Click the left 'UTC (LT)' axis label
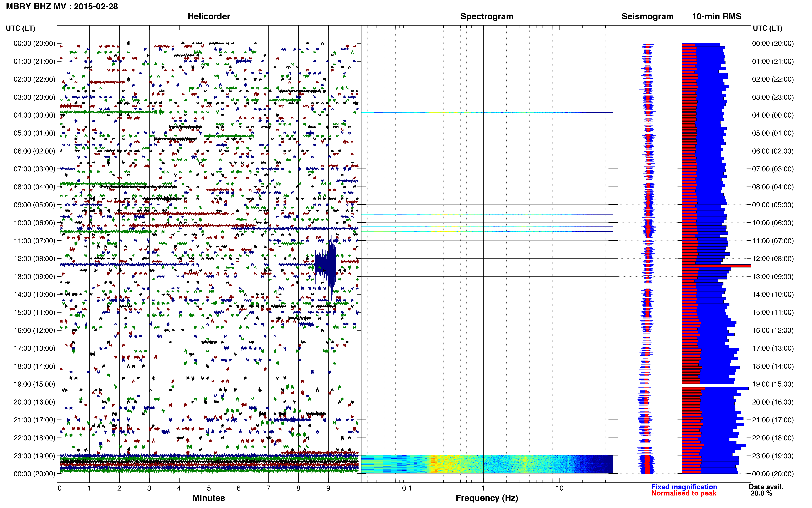Screen dimensions: 812x508 click(x=21, y=28)
